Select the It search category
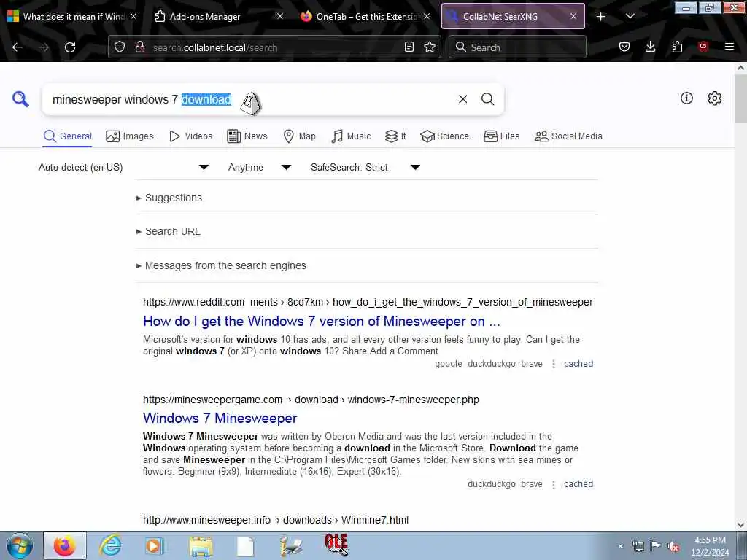Viewport: 747px width, 560px height. click(395, 136)
